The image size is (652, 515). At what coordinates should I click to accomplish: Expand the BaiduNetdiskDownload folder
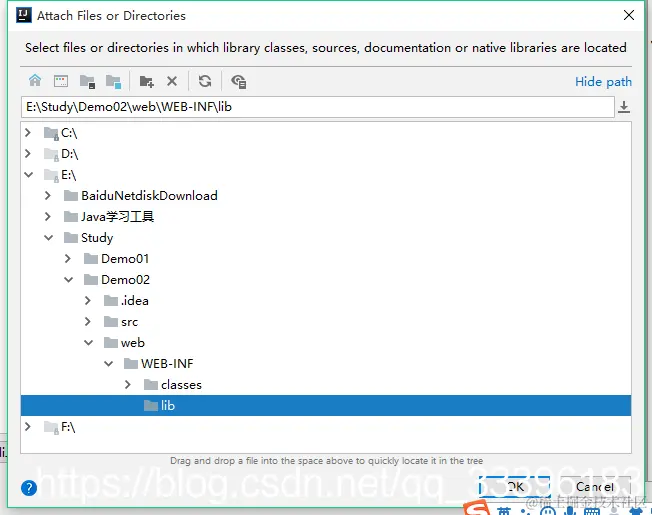coord(48,195)
